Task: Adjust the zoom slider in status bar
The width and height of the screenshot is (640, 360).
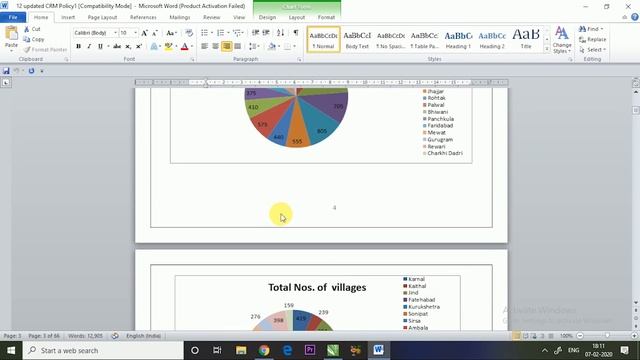Action: click(607, 336)
